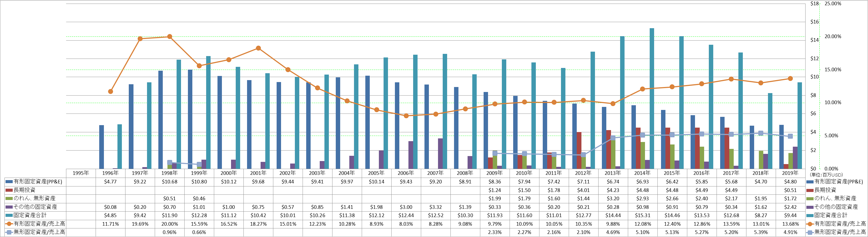Click the purple その他の固定資産 swatch in right legend
Viewport: 868px width, 237px height.
[810, 207]
